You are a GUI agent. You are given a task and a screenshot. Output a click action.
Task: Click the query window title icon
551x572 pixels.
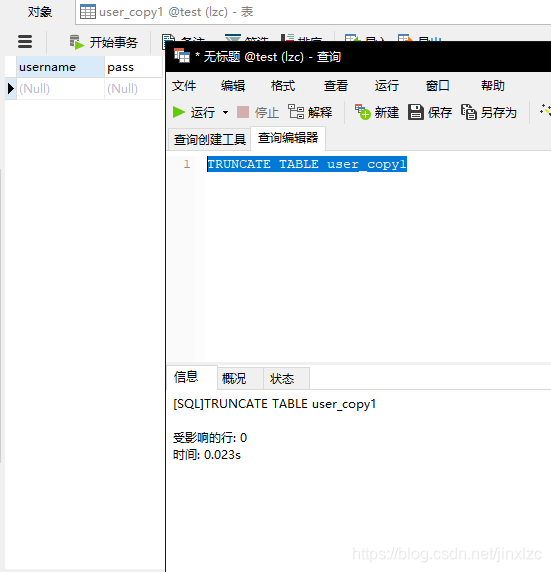pyautogui.click(x=182, y=56)
